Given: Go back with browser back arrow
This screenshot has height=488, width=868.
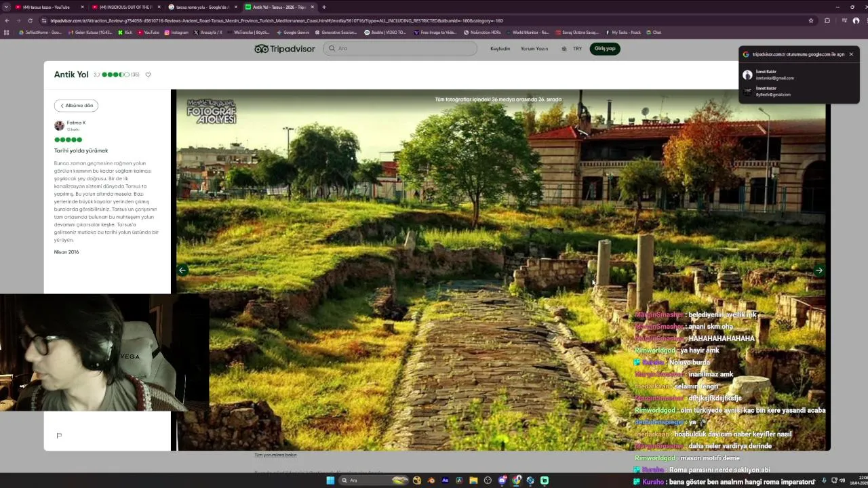Looking at the screenshot, I should (x=7, y=20).
